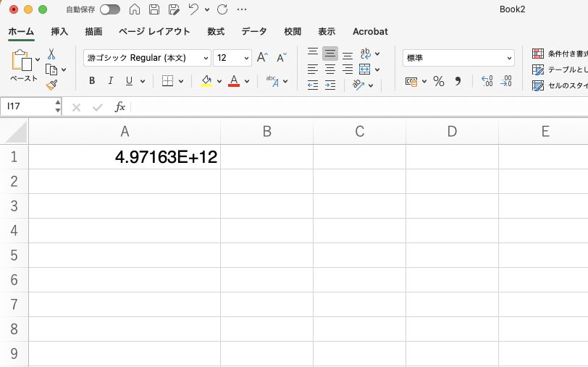
Task: Switch to the 挿入 ribbon tab
Action: pyautogui.click(x=60, y=32)
